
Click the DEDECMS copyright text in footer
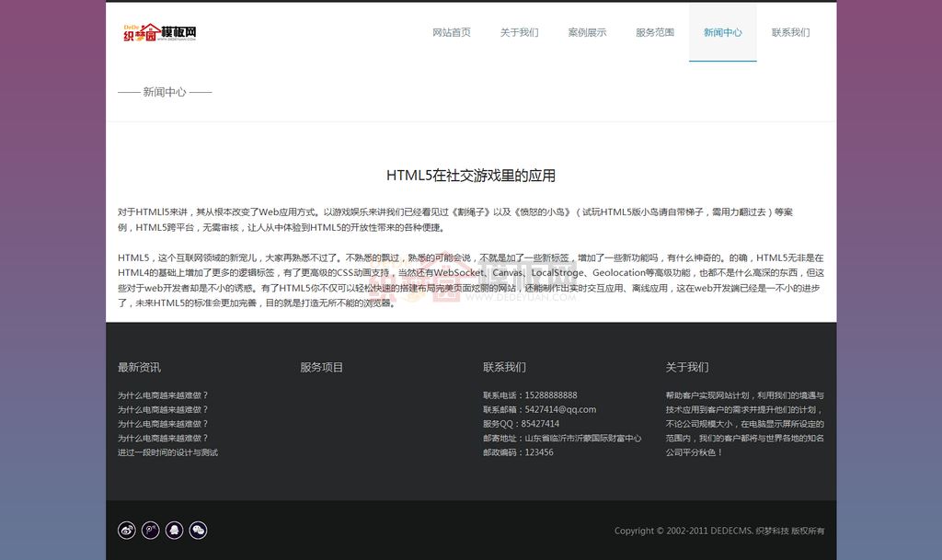719,531
